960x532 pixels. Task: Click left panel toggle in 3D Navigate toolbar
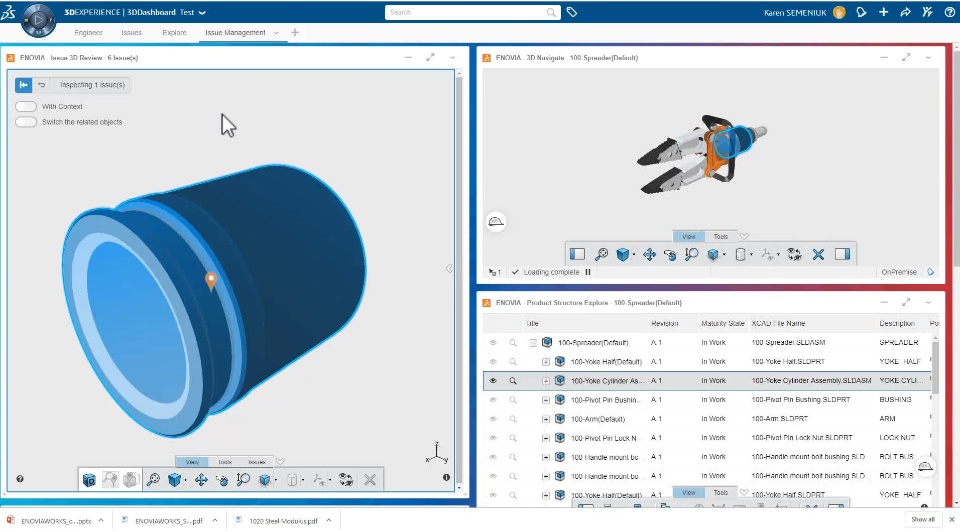tap(577, 254)
